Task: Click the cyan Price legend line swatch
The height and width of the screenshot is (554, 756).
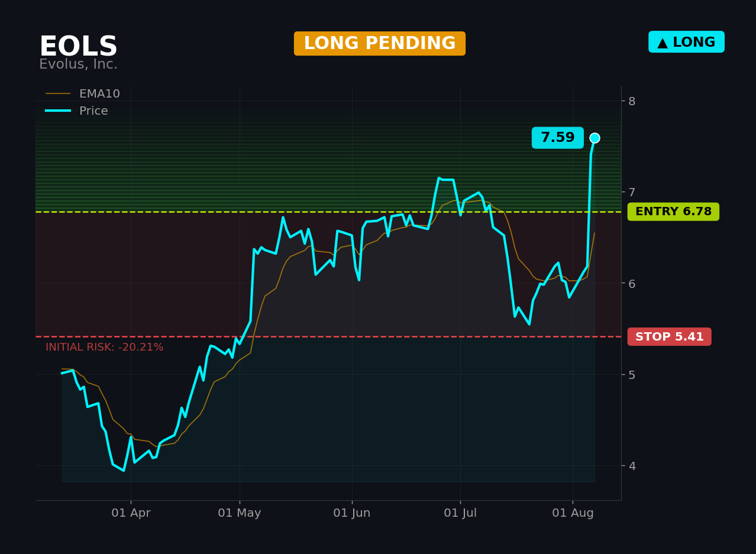Action: (x=58, y=111)
